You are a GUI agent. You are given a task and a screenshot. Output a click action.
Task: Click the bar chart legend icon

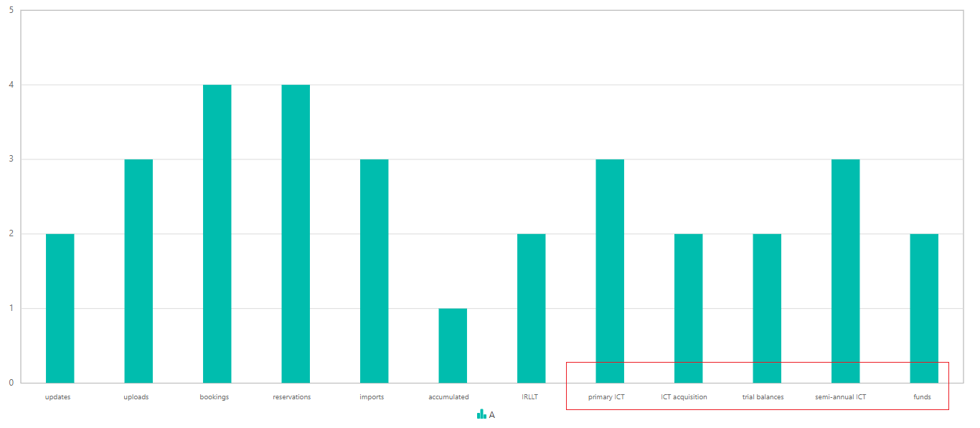[x=481, y=414]
